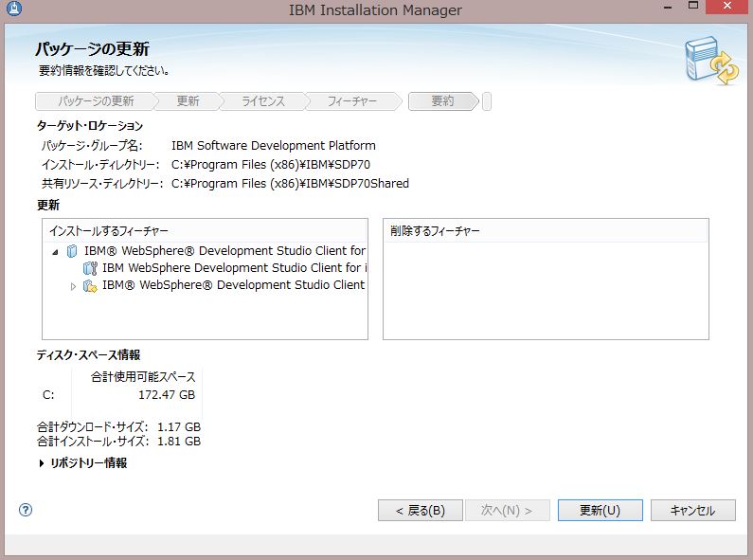Click the < 戻る(B) button
The image size is (753, 560).
click(421, 510)
